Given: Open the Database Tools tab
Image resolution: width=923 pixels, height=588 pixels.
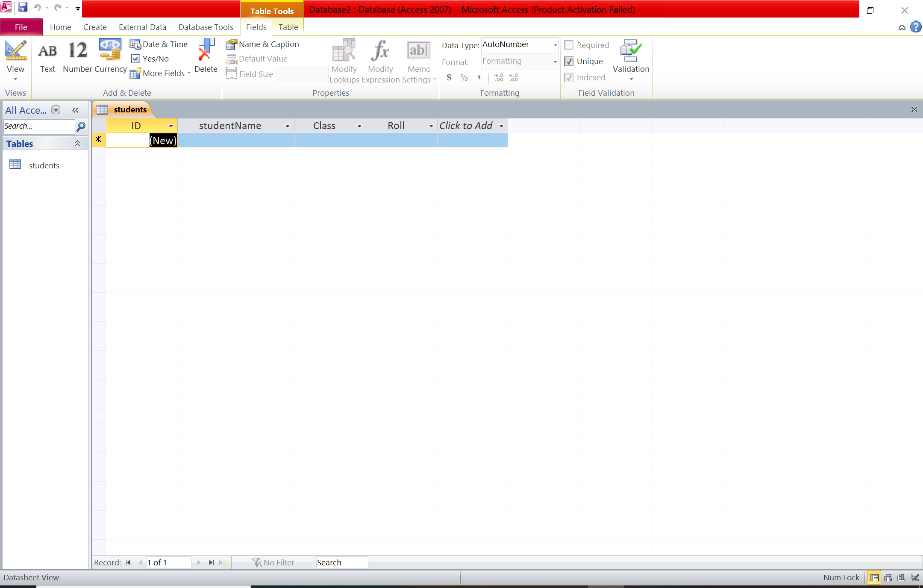Looking at the screenshot, I should (x=206, y=27).
